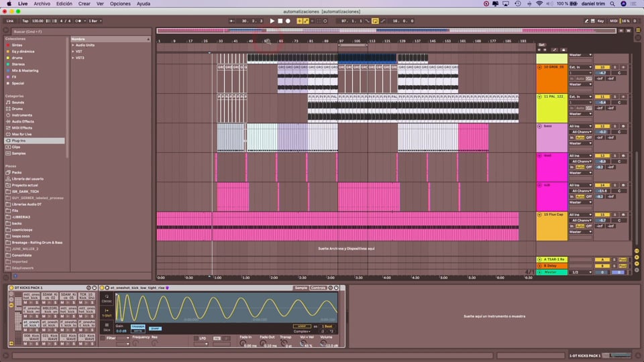Toggle the Follow playback button
Viewport: 644px width, 362px height.
[232, 21]
